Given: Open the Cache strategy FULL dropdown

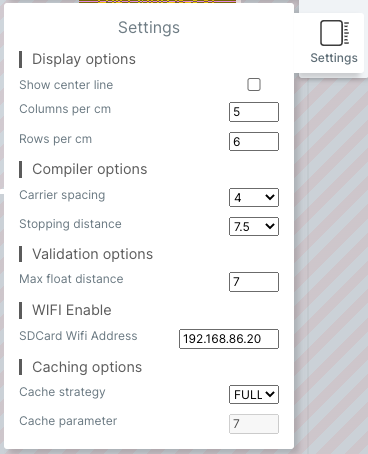Looking at the screenshot, I should pyautogui.click(x=254, y=394).
